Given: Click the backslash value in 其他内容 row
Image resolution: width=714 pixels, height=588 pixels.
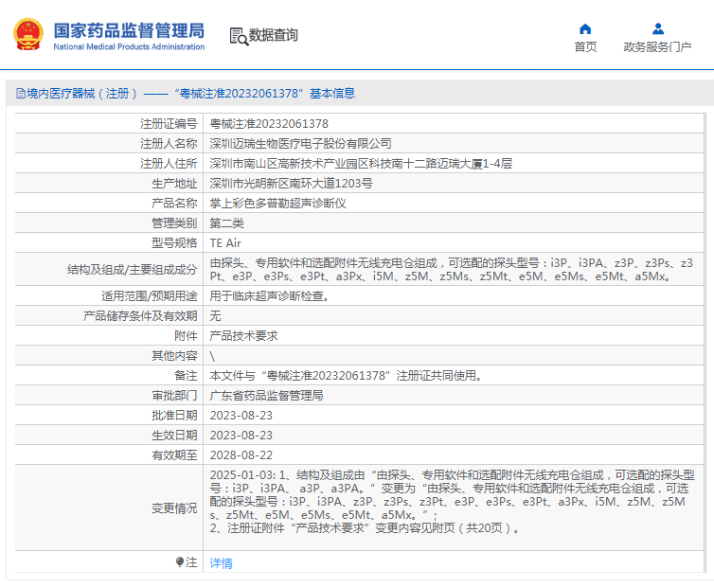Looking at the screenshot, I should pyautogui.click(x=212, y=356).
